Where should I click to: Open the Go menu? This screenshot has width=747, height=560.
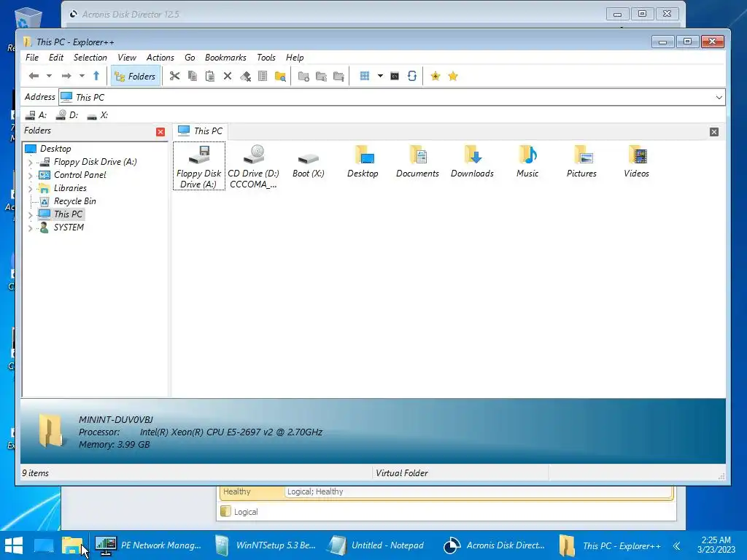pyautogui.click(x=190, y=57)
